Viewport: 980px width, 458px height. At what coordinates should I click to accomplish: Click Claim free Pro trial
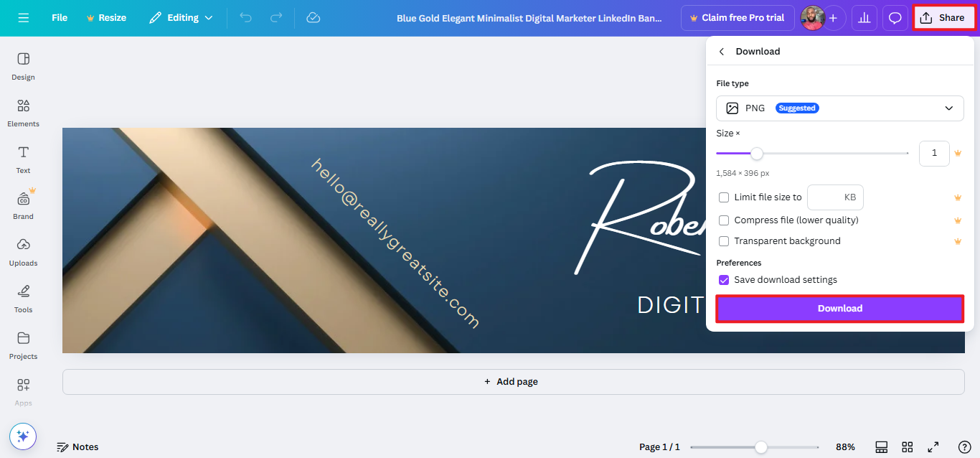pyautogui.click(x=738, y=17)
